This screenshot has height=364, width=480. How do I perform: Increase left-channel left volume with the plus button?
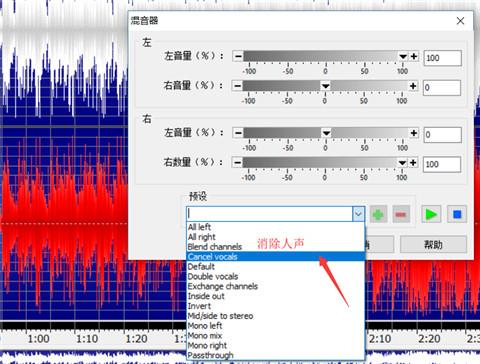pyautogui.click(x=414, y=56)
